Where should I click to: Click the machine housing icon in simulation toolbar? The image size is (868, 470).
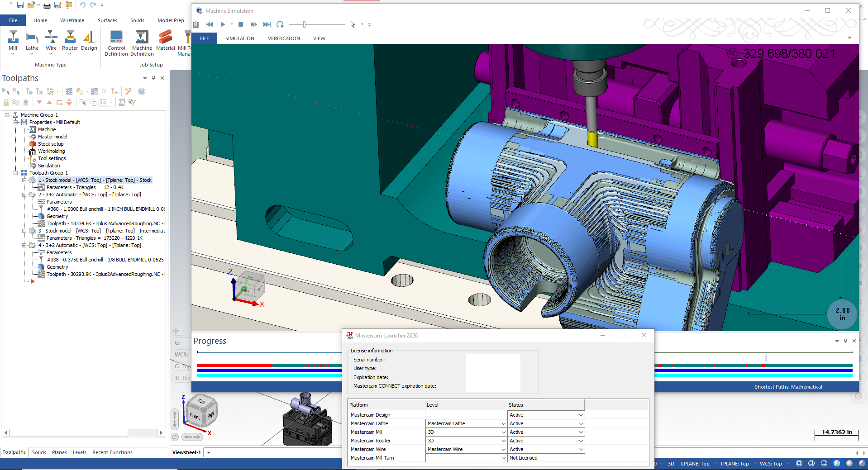point(196,24)
